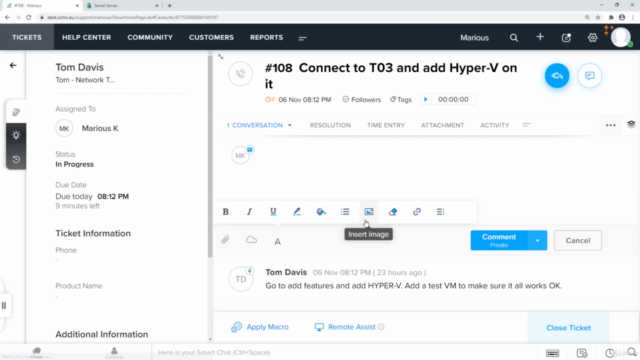Open the Community module

[150, 37]
